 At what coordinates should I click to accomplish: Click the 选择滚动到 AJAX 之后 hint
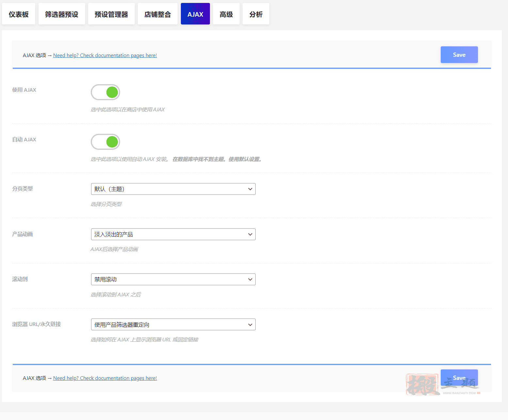(x=116, y=295)
